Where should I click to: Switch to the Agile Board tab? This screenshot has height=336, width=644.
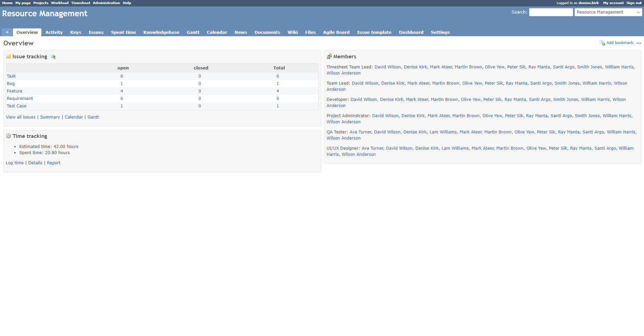point(336,33)
